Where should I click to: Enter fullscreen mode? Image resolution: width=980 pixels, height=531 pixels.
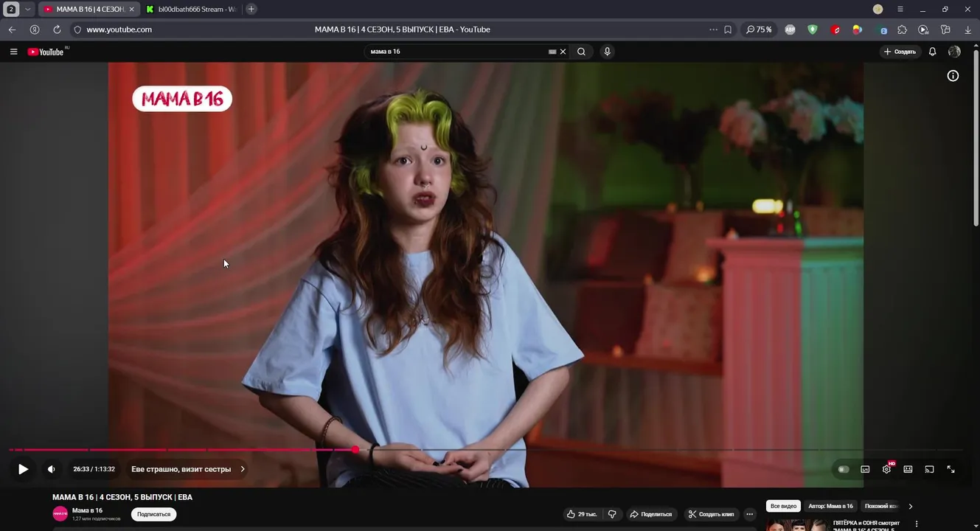point(951,469)
